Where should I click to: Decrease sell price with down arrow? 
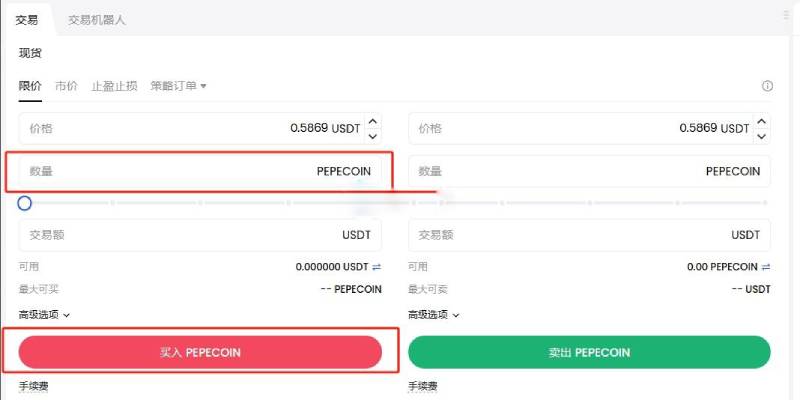point(762,136)
